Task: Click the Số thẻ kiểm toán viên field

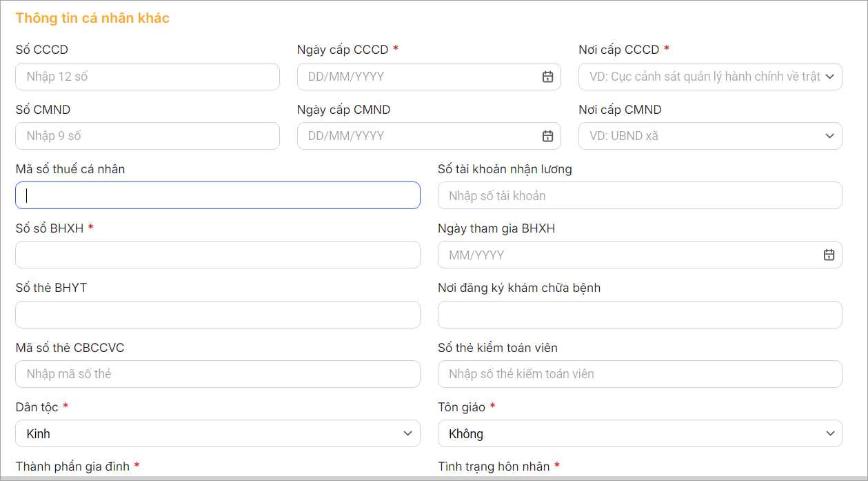Action: tap(639, 374)
